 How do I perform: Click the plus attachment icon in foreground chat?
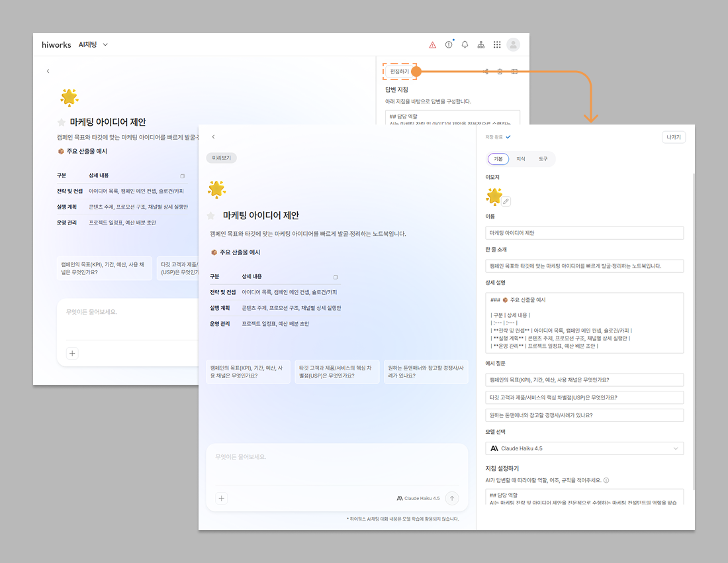click(222, 498)
